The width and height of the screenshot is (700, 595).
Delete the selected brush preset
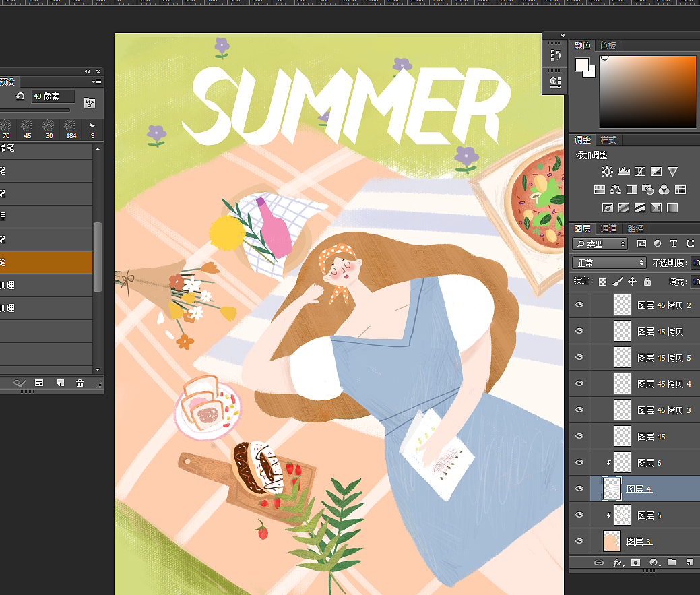80,383
